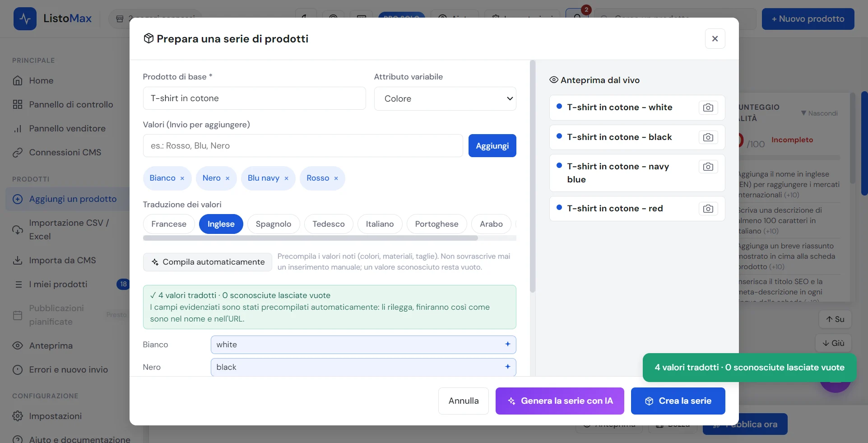Open the Attributo variabile Colore dropdown
The height and width of the screenshot is (443, 868).
pos(445,98)
